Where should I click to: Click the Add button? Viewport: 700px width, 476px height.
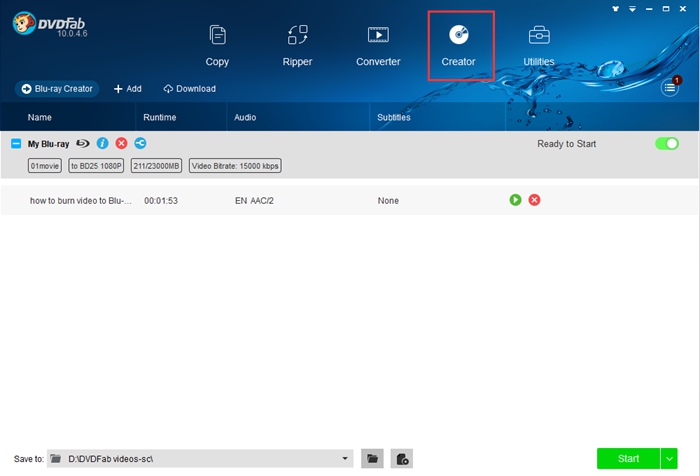[x=127, y=89]
